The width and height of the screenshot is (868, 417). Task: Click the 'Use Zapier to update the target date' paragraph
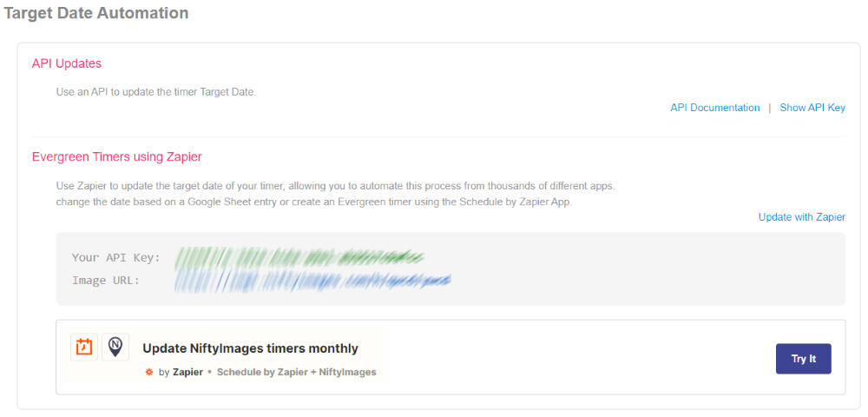click(x=335, y=187)
